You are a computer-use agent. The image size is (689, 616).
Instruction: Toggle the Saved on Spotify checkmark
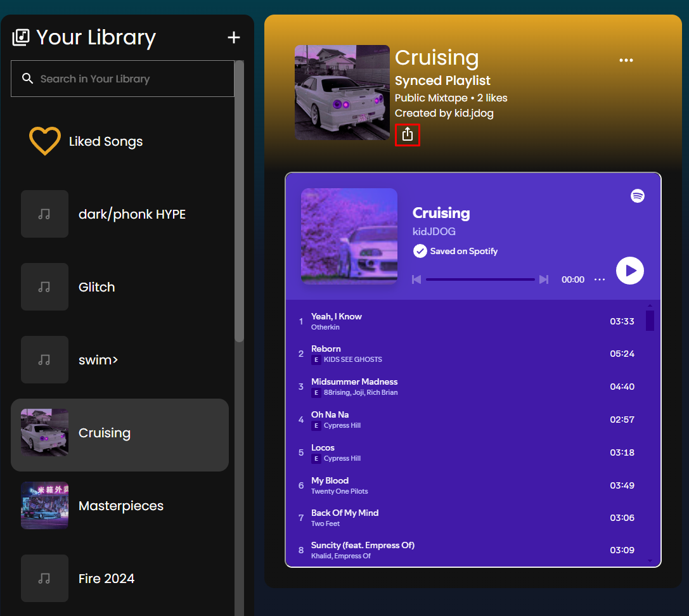(420, 251)
